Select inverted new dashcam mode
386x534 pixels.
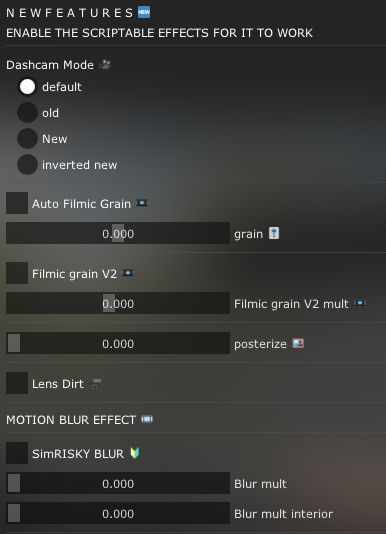point(27,164)
